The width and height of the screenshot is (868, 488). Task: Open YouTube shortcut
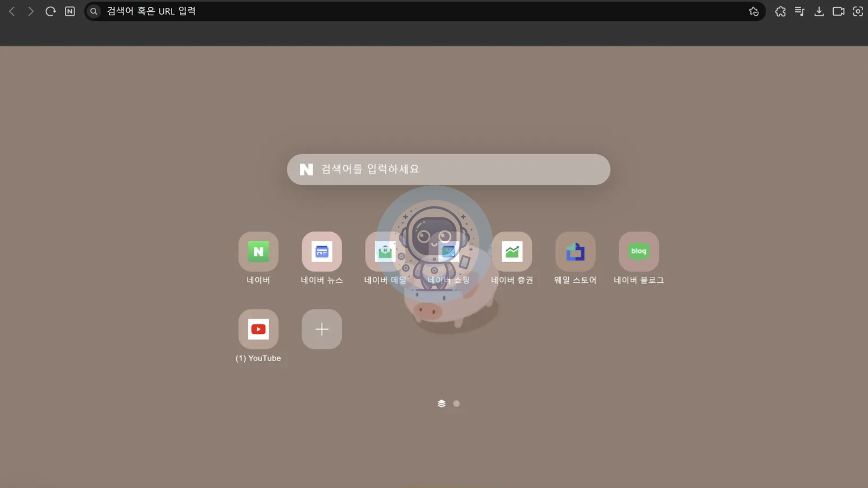(x=258, y=329)
